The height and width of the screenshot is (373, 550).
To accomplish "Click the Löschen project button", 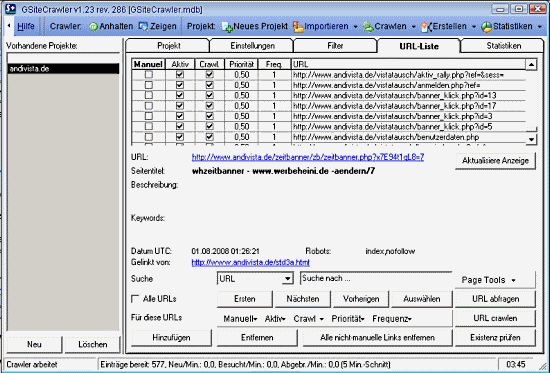I will pyautogui.click(x=93, y=345).
